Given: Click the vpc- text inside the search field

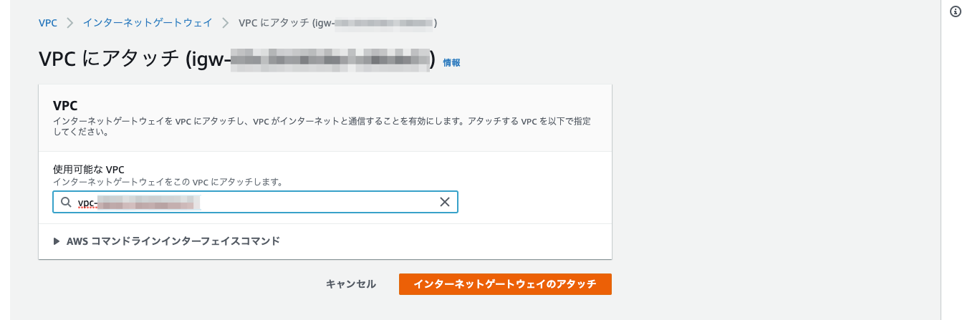Looking at the screenshot, I should [x=87, y=203].
